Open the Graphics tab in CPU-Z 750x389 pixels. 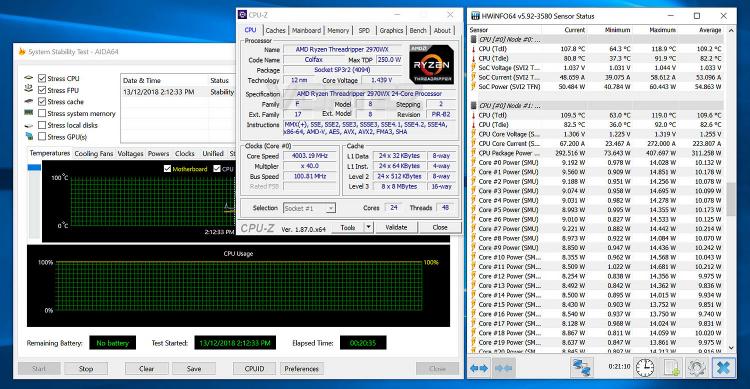point(391,30)
